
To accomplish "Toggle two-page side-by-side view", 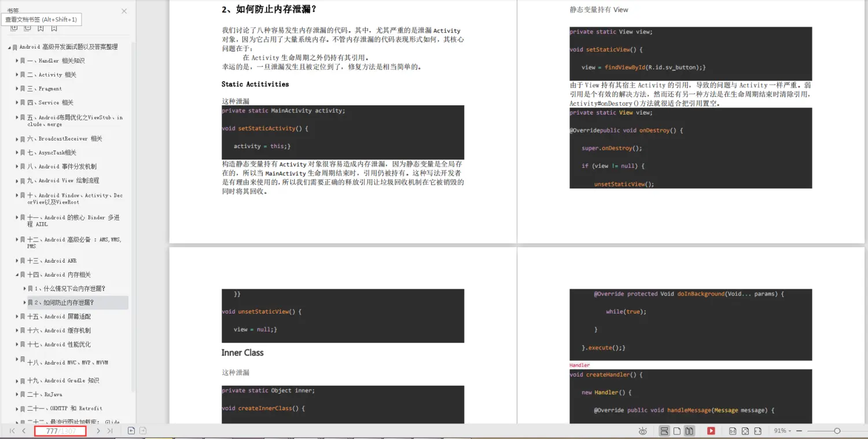I will coord(689,431).
